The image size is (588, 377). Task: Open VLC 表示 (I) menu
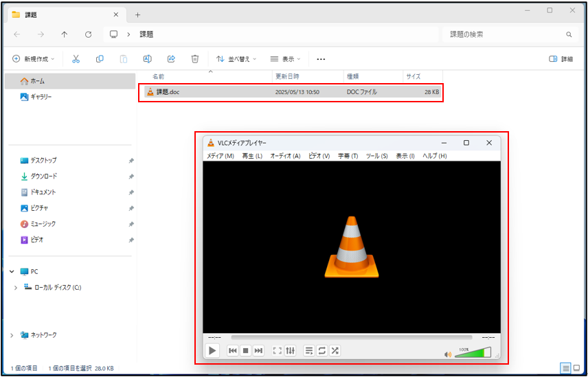pos(405,156)
